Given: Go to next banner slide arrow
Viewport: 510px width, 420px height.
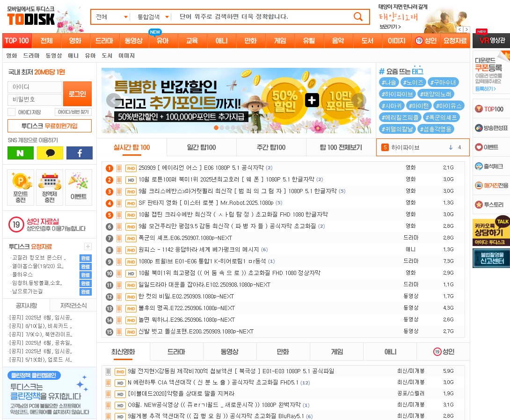Looking at the screenshot, I should click(x=359, y=100).
